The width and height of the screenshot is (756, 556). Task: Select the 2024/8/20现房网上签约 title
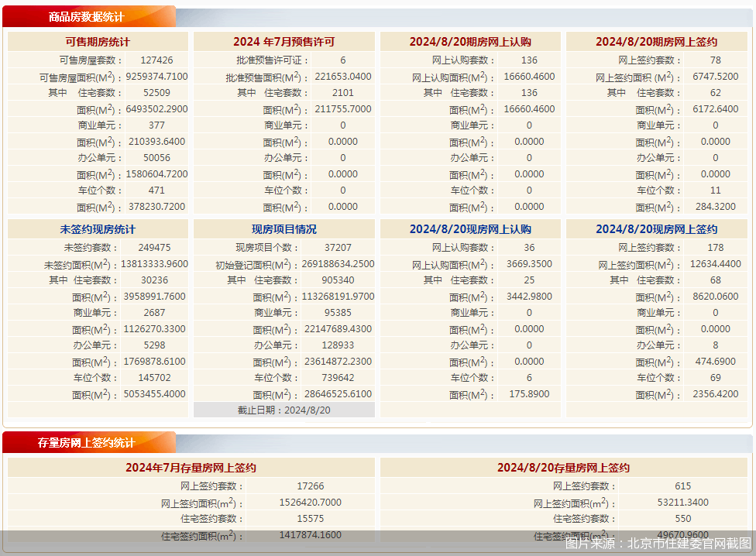coord(657,229)
